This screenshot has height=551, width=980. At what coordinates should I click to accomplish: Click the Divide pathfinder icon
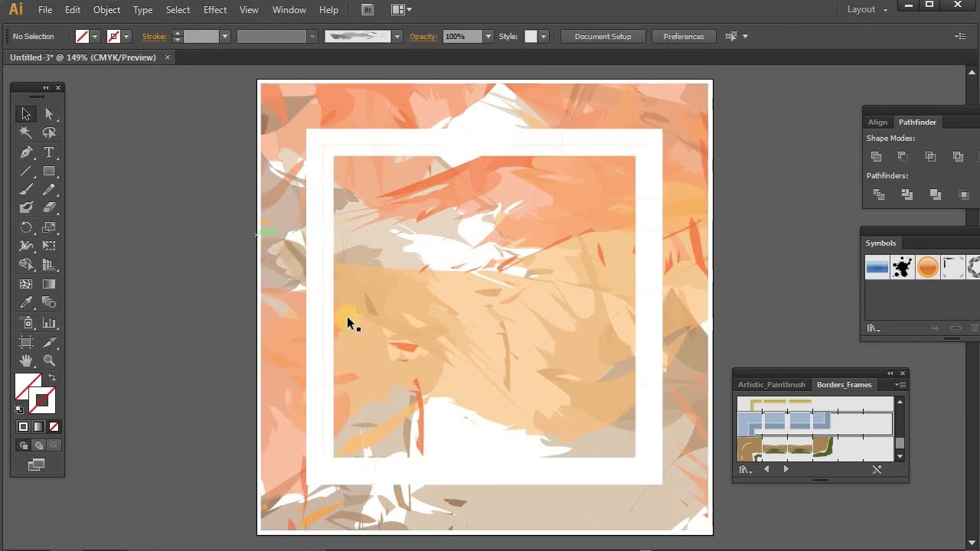pyautogui.click(x=878, y=195)
